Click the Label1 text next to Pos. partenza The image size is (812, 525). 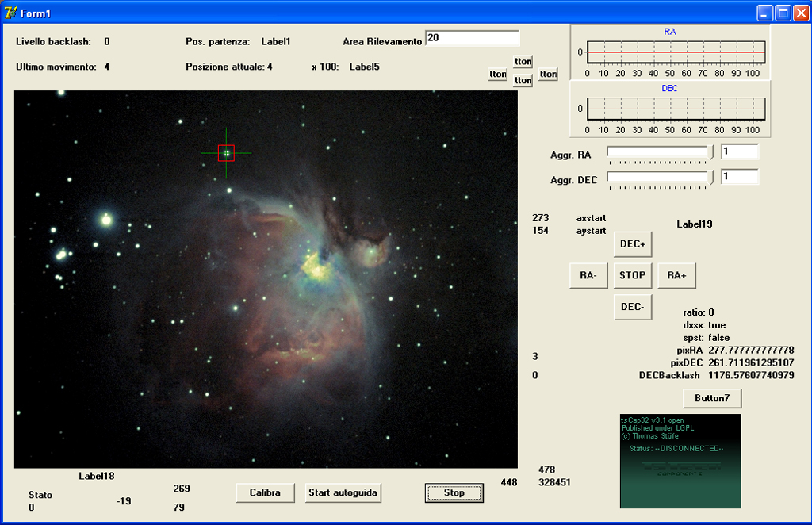pos(275,42)
